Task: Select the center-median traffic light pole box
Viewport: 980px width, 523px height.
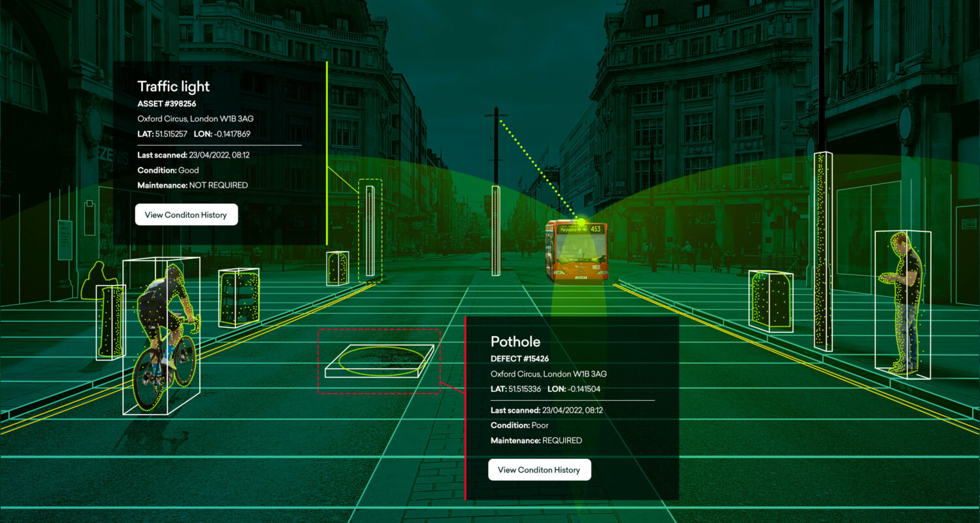Action: click(496, 230)
